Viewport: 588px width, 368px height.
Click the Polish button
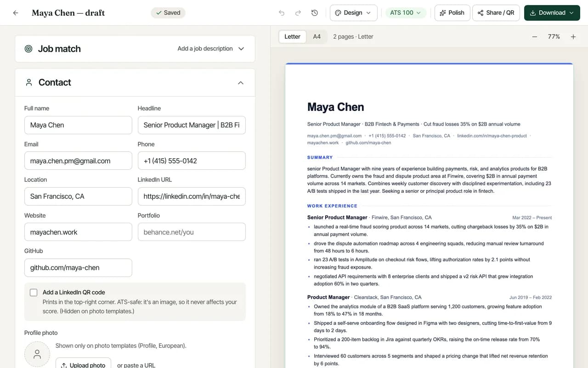pos(452,13)
